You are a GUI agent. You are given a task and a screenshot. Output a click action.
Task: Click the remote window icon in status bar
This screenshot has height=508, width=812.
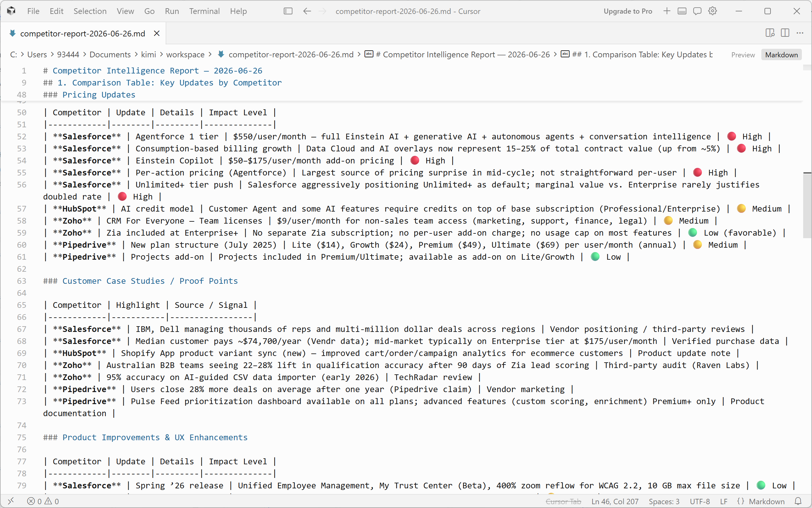11,501
